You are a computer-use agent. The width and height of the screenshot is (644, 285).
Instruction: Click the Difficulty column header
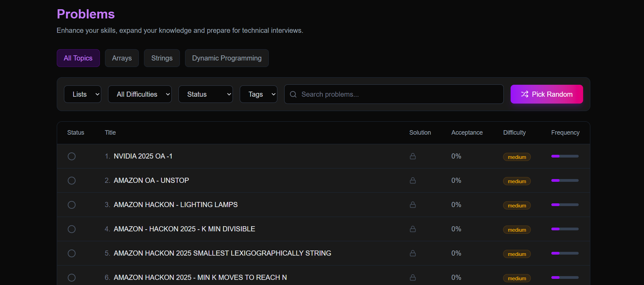(x=514, y=133)
